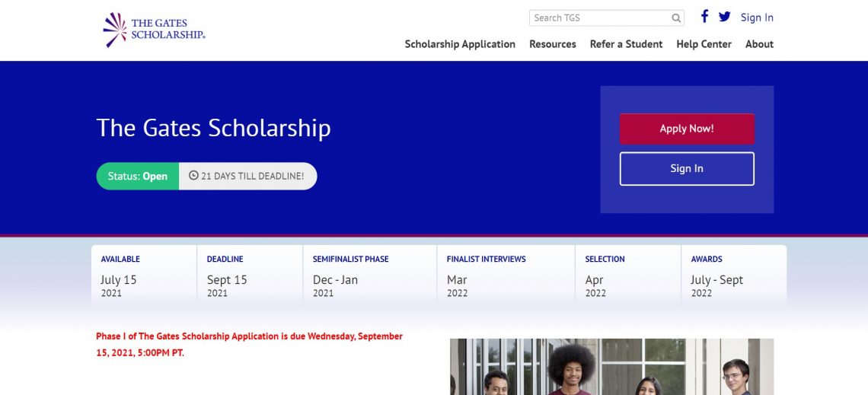868x395 pixels.
Task: Select the About menu item
Action: [x=759, y=44]
